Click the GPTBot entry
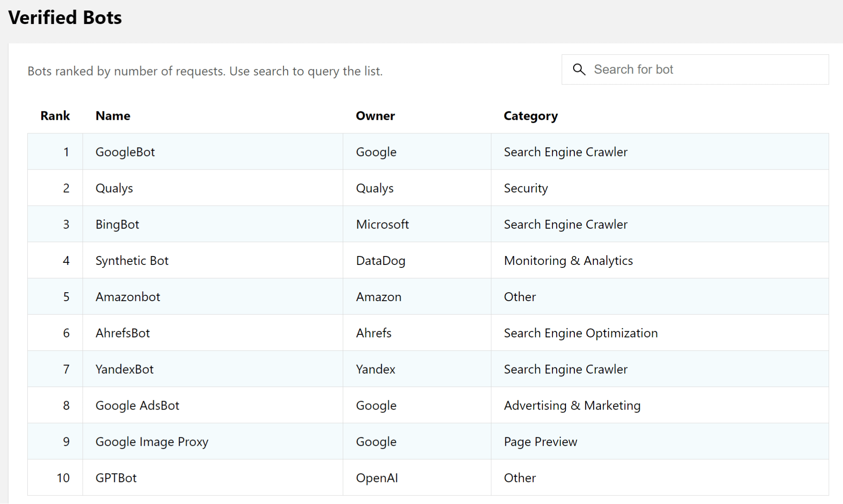The width and height of the screenshot is (843, 504). [x=116, y=477]
